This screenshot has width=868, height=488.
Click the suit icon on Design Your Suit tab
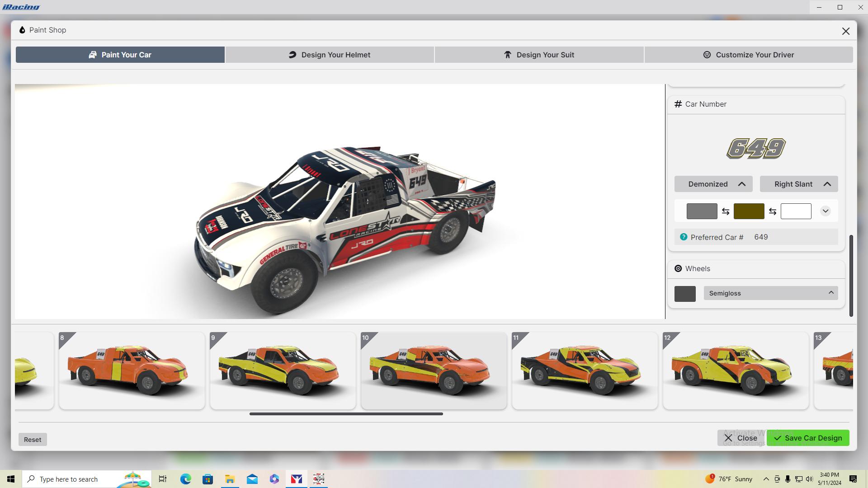(507, 55)
